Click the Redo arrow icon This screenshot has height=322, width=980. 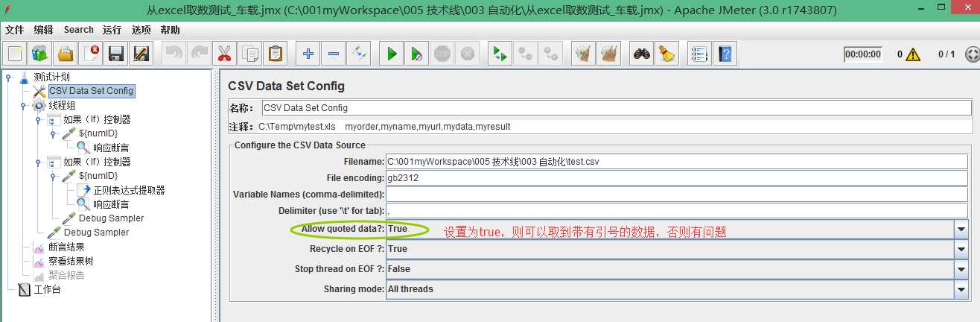tap(199, 54)
